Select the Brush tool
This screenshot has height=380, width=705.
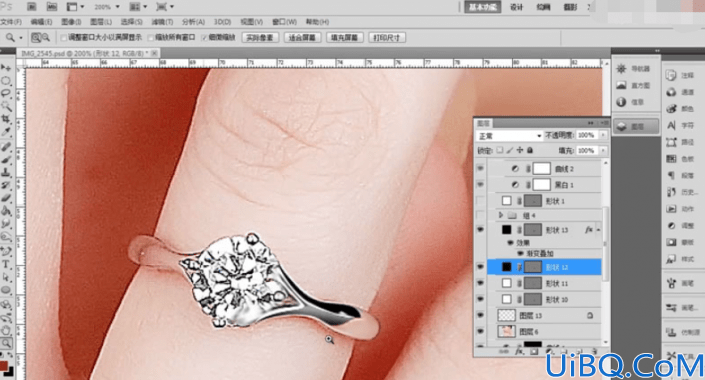[6, 159]
